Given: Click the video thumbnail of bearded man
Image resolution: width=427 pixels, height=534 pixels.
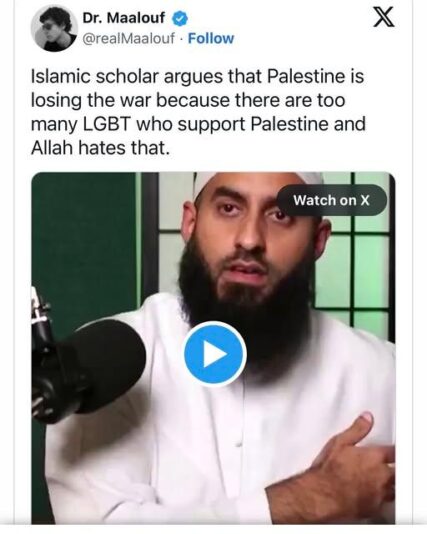Looking at the screenshot, I should [x=213, y=348].
